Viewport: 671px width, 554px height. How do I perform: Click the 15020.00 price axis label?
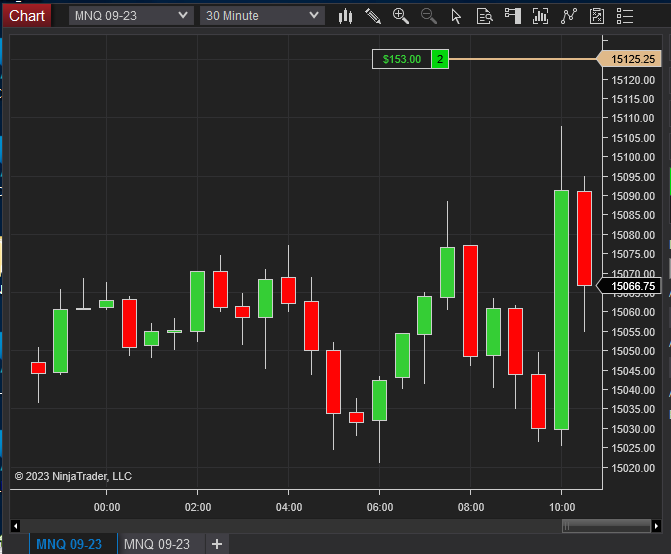633,468
